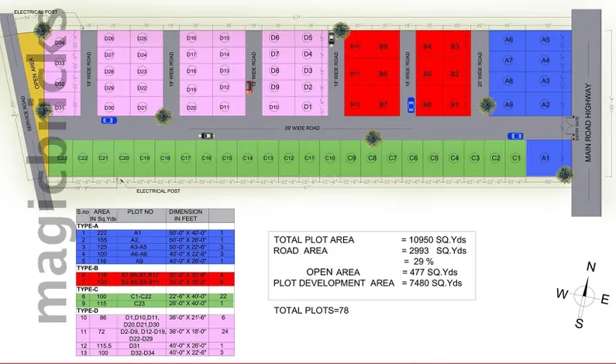Click the red plot labeled B8
The height and width of the screenshot is (364, 616).
383,74
